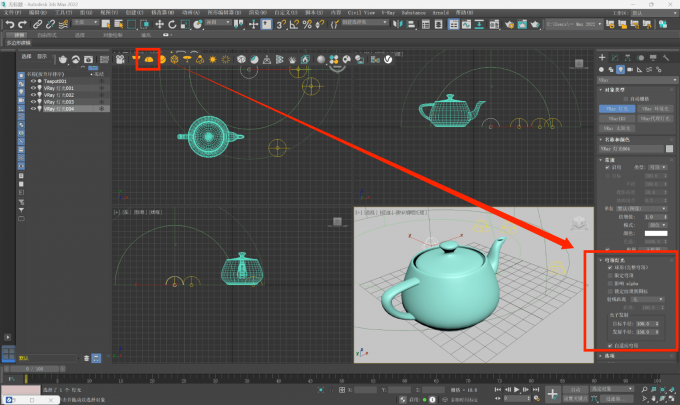Image resolution: width=680 pixels, height=405 pixels.
Task: Create a V-Ray dome light from toolbar
Action: click(149, 59)
